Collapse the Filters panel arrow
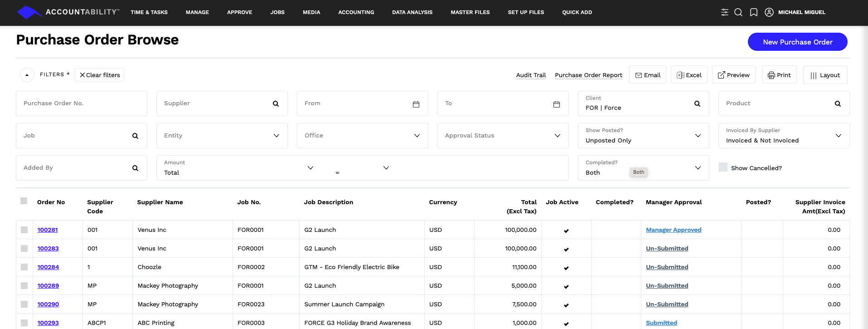 click(x=27, y=75)
